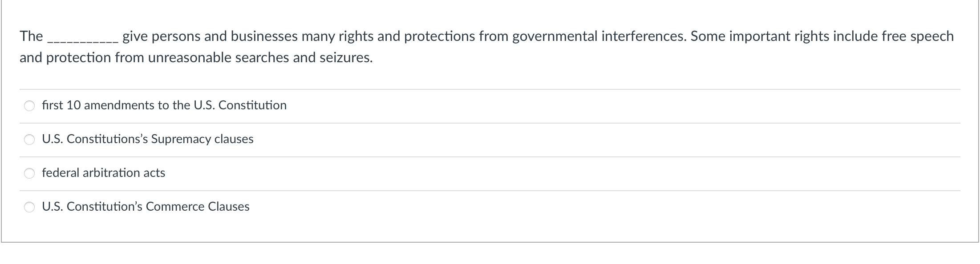The image size is (980, 264).
Task: Click the "U.S. Constitutions's Supremacy clauses" answer text
Action: (148, 139)
